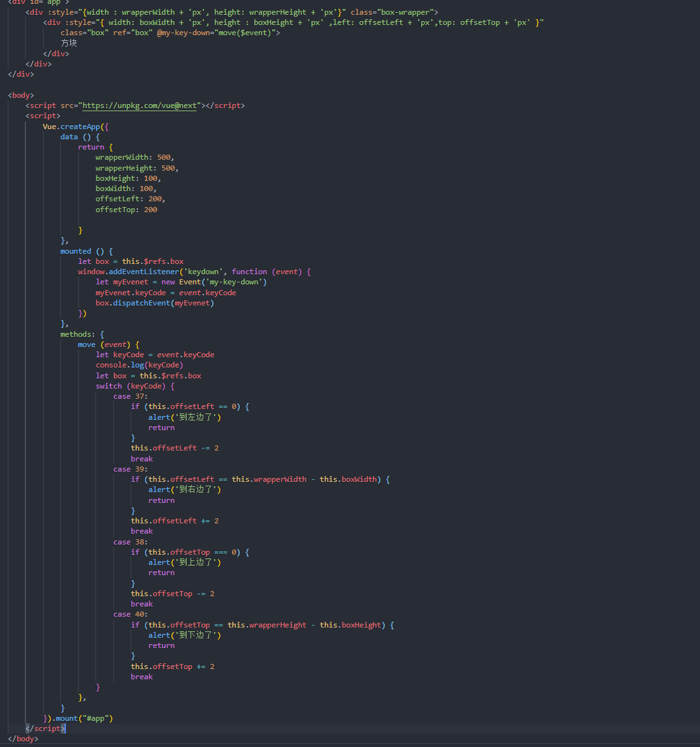Click the closing </script> tag with cursor
The width and height of the screenshot is (700, 747).
(46, 729)
